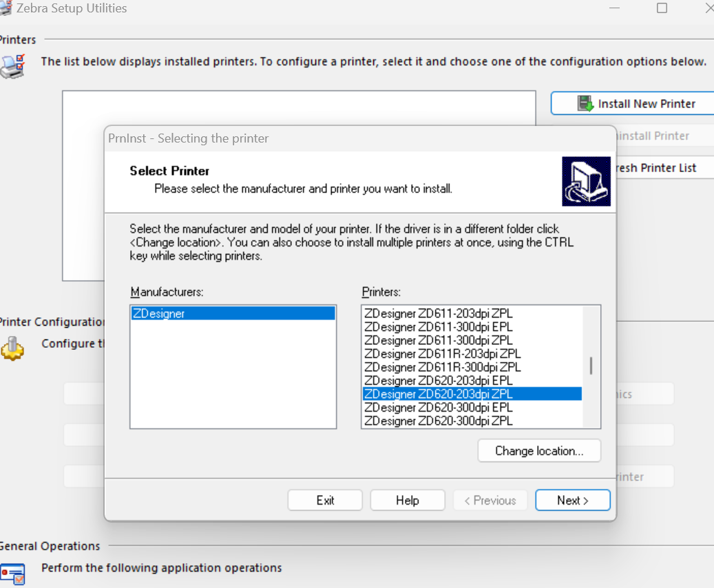Image resolution: width=714 pixels, height=588 pixels.
Task: Click the gear icon under Printer Configuration
Action: coord(12,348)
